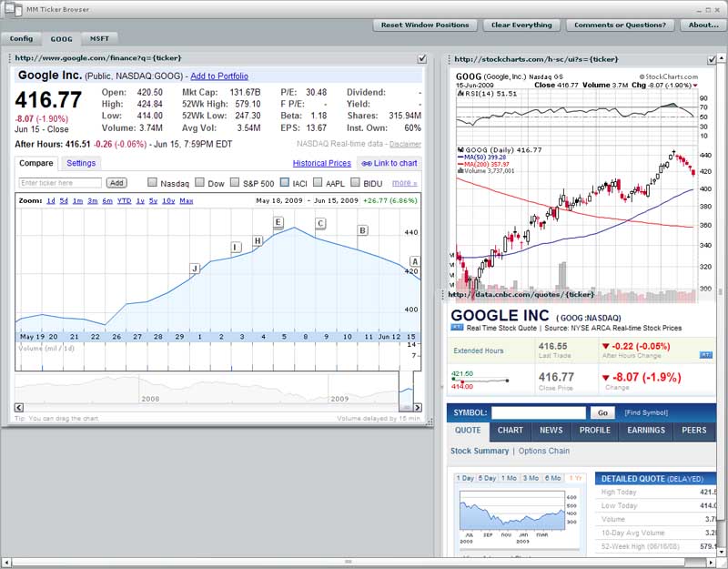This screenshot has width=728, height=569.
Task: Select the GOOG ticker tab
Action: (61, 39)
